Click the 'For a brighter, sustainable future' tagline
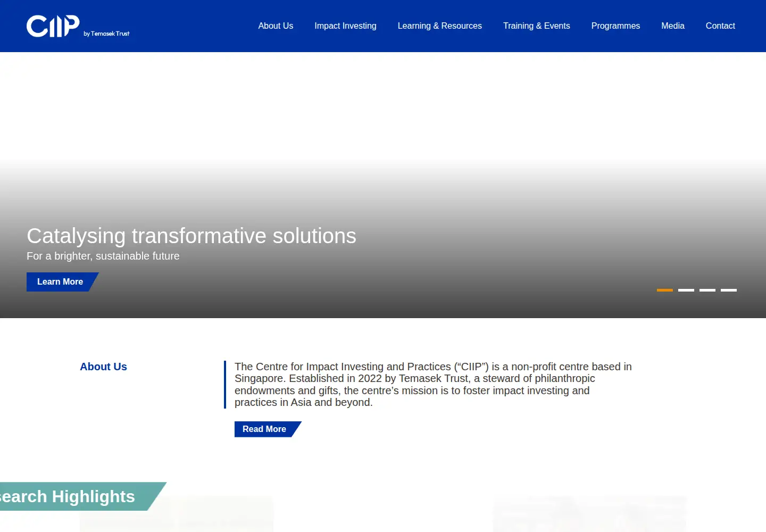The height and width of the screenshot is (532, 766). point(103,256)
